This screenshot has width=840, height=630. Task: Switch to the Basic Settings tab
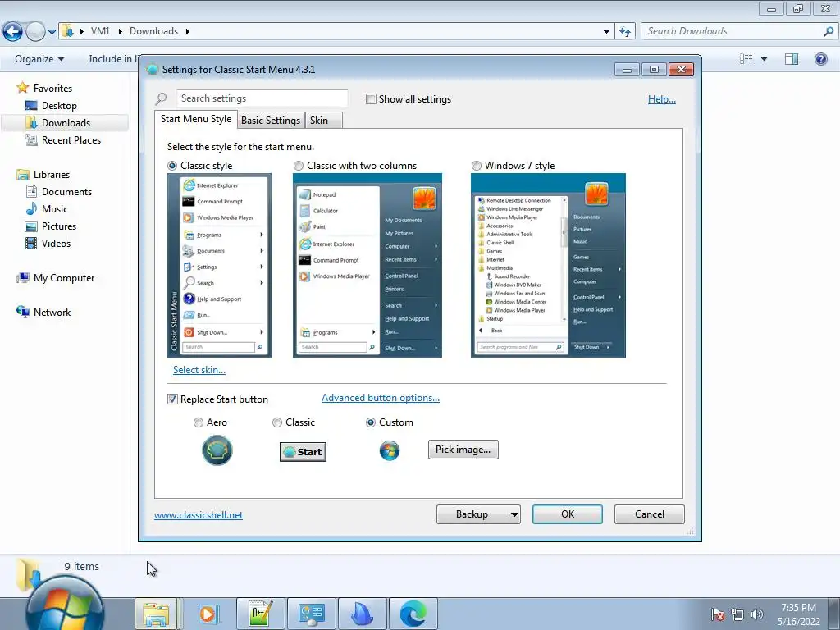tap(271, 121)
